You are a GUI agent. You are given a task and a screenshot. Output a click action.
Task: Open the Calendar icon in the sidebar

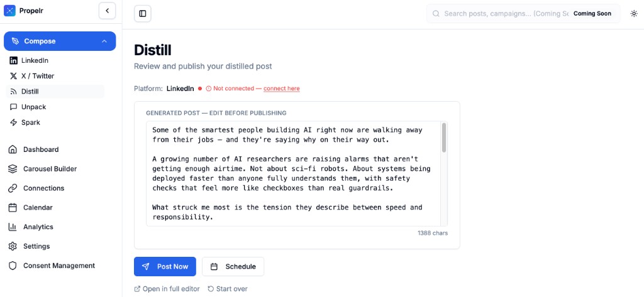click(x=12, y=208)
